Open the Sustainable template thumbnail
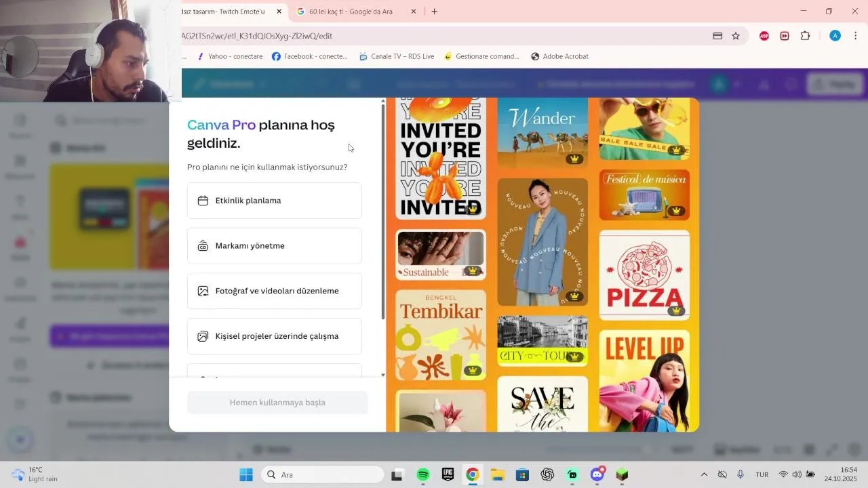The height and width of the screenshot is (488, 868). [441, 255]
